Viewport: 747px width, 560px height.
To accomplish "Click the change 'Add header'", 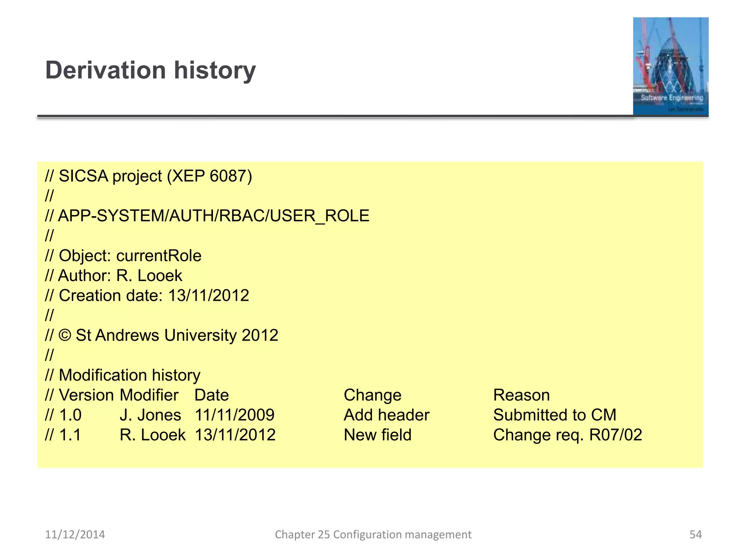I will tap(387, 415).
